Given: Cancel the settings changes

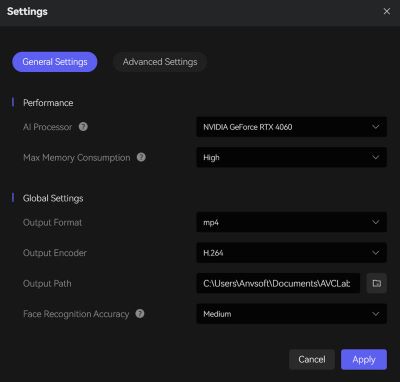Looking at the screenshot, I should [312, 359].
